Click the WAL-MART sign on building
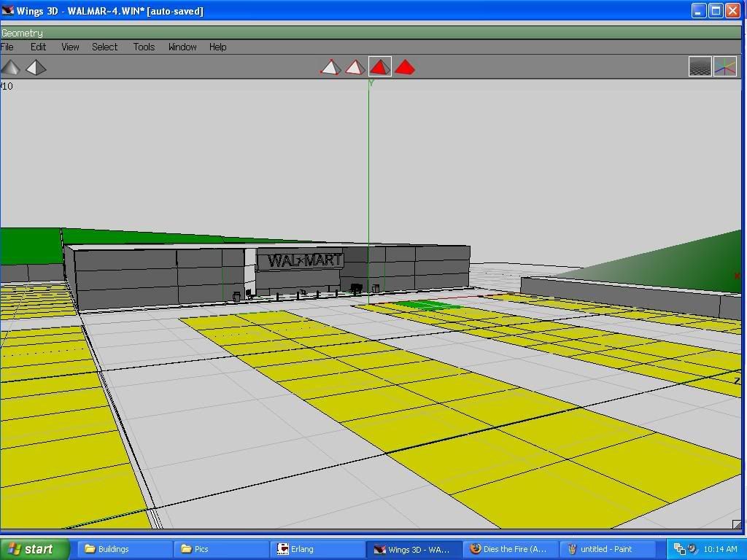 (304, 260)
